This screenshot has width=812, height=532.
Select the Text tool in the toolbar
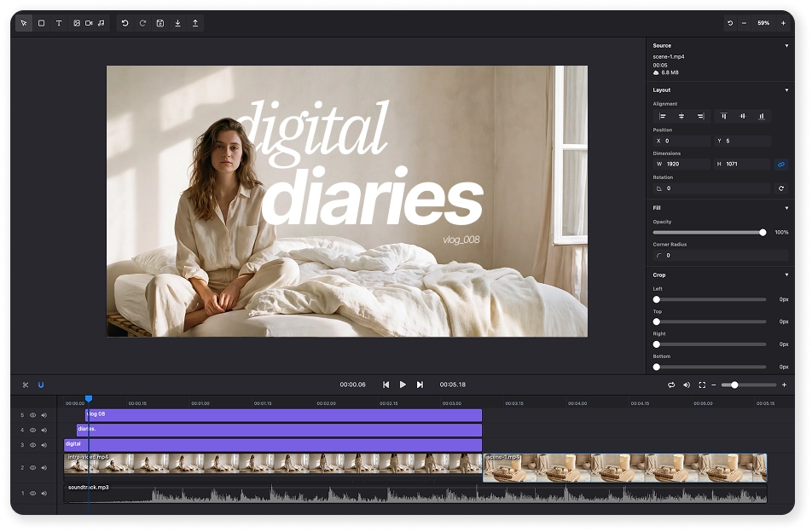point(58,23)
